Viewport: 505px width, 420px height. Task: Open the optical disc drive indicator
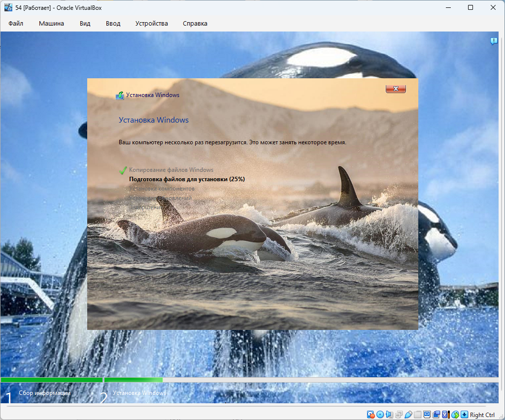coord(380,415)
